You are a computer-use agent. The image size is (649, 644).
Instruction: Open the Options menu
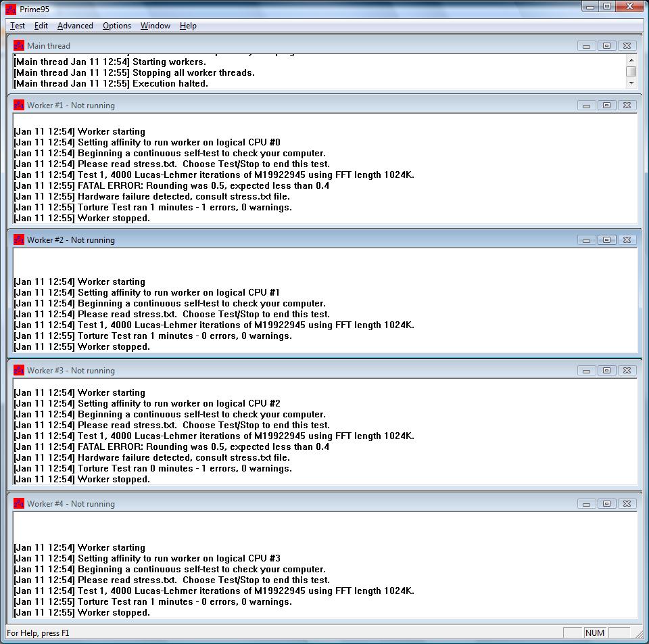tap(117, 26)
